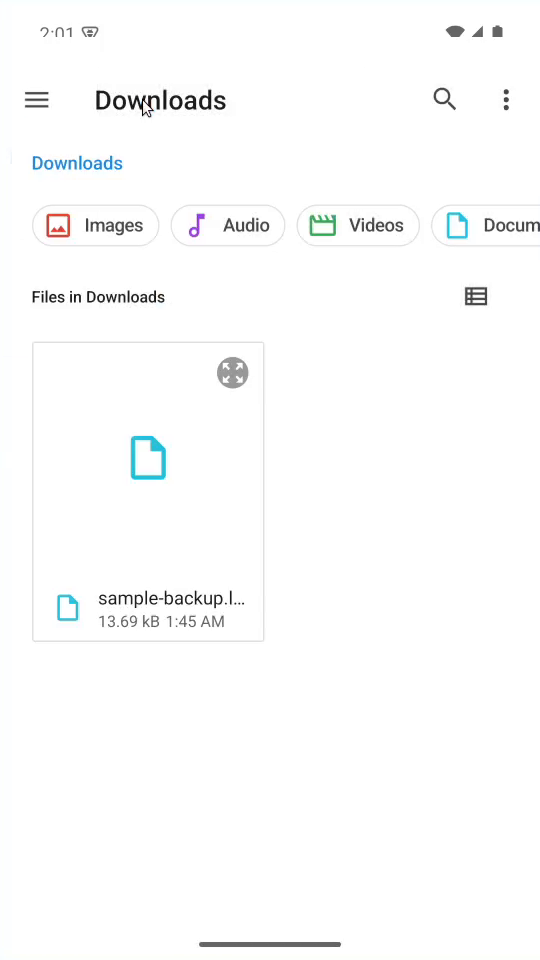Tap the Wi-Fi status icon
This screenshot has height=960, width=540.
coord(455,31)
